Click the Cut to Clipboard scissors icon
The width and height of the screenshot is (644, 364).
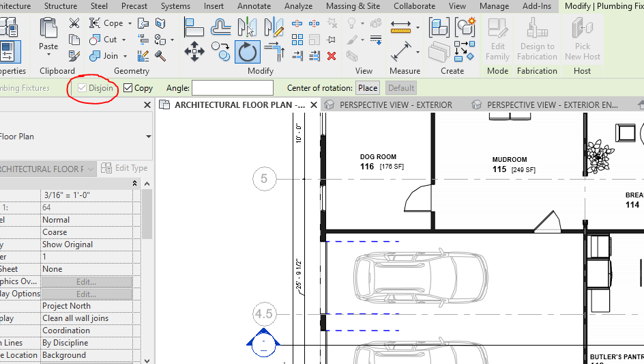(x=74, y=23)
